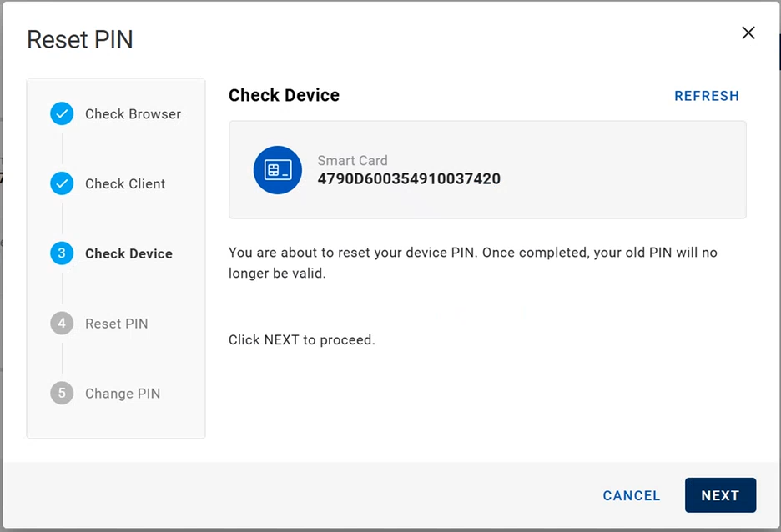781x532 pixels.
Task: Click smart card serial 4790D600354910037420
Action: [409, 178]
